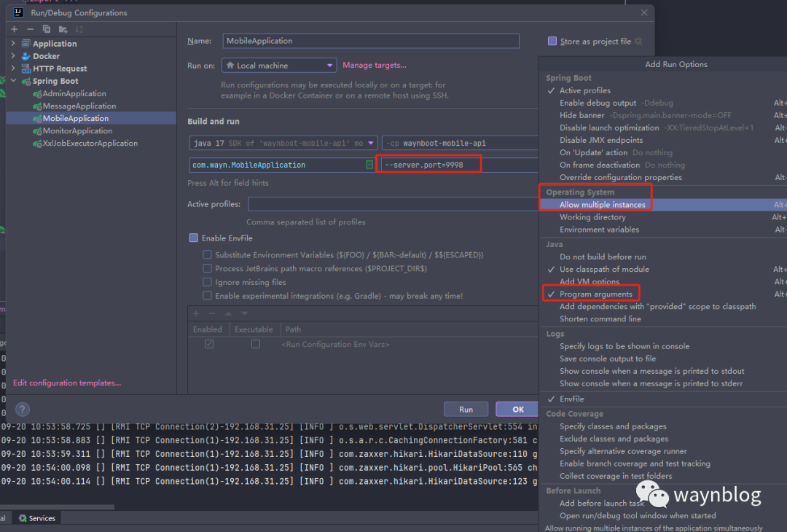Collapse the Spring Boot node
The image size is (787, 532).
point(14,81)
